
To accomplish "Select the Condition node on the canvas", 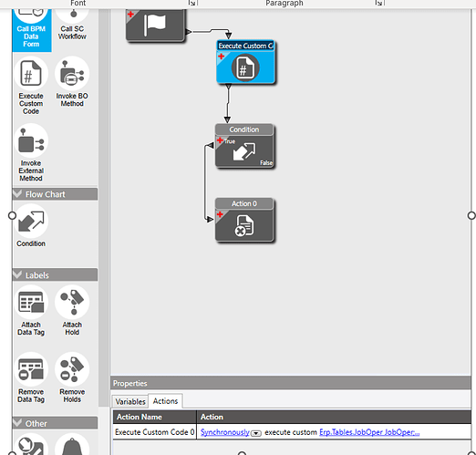I will 244,146.
